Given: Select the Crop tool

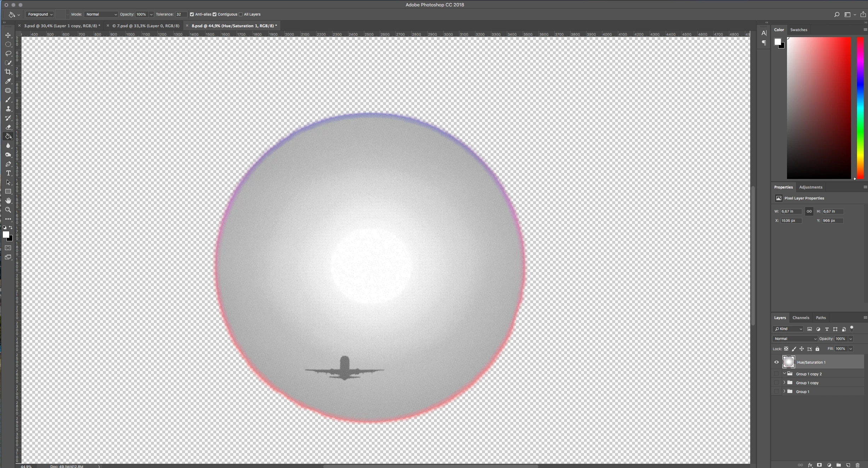Looking at the screenshot, I should pos(8,72).
